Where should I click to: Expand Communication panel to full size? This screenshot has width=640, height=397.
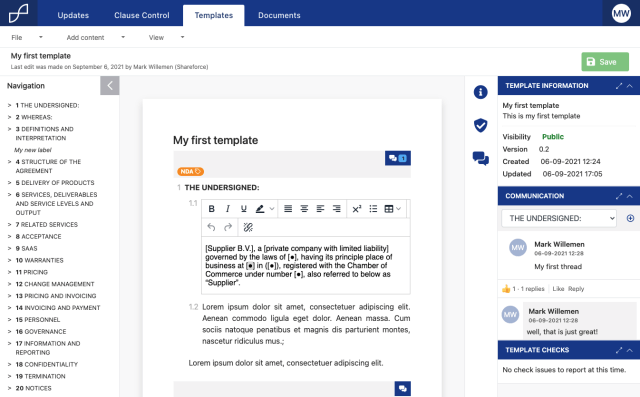click(619, 196)
